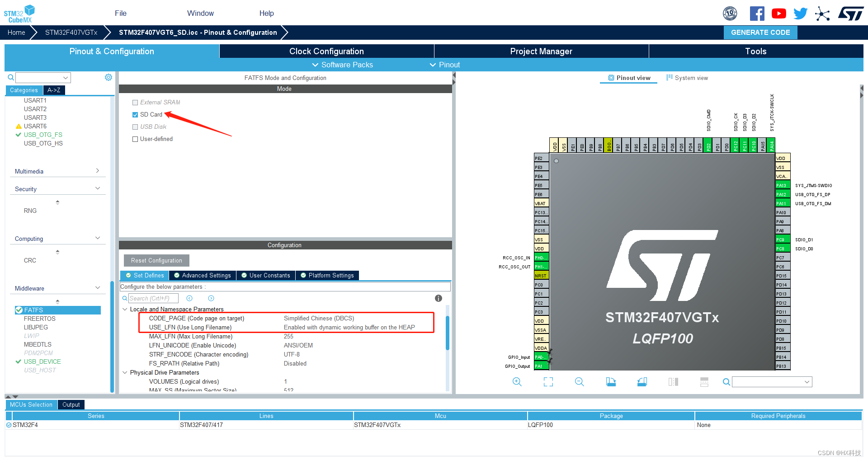Image resolution: width=868 pixels, height=460 pixels.
Task: Collapse Physical Drive Parameters group
Action: pos(125,372)
